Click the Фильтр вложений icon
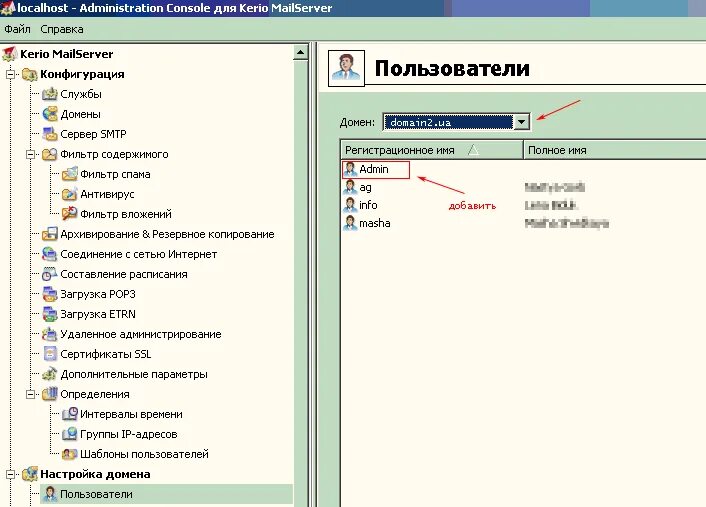The height and width of the screenshot is (507, 706). (x=69, y=214)
